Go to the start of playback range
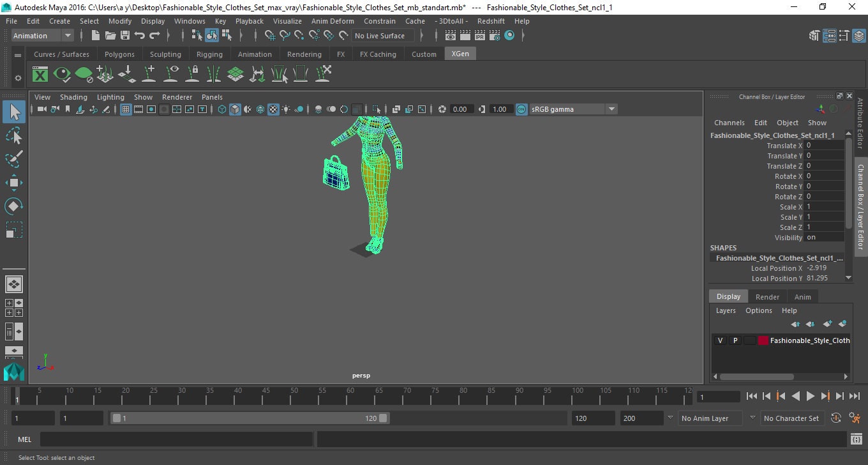 pos(752,397)
